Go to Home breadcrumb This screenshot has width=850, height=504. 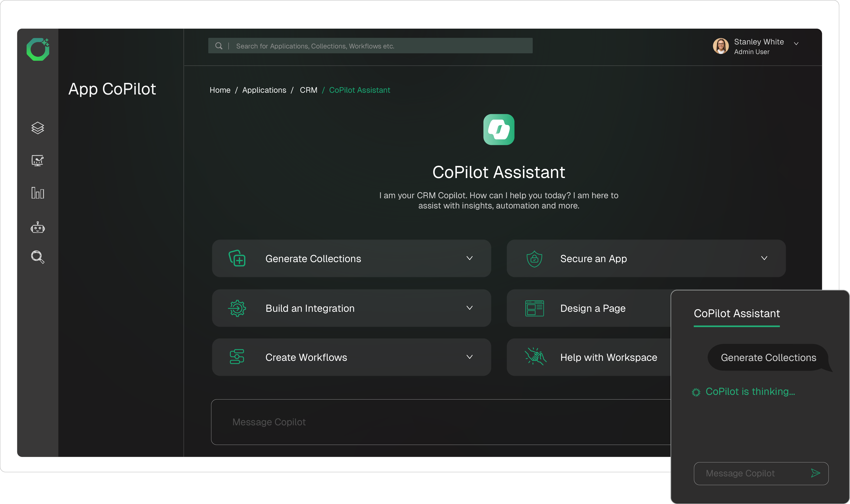pyautogui.click(x=220, y=90)
